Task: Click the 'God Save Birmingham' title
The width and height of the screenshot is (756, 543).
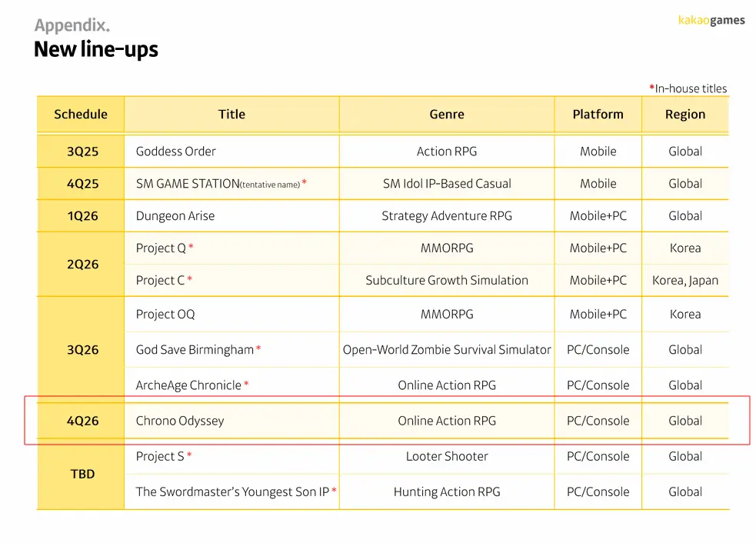Action: coord(195,350)
